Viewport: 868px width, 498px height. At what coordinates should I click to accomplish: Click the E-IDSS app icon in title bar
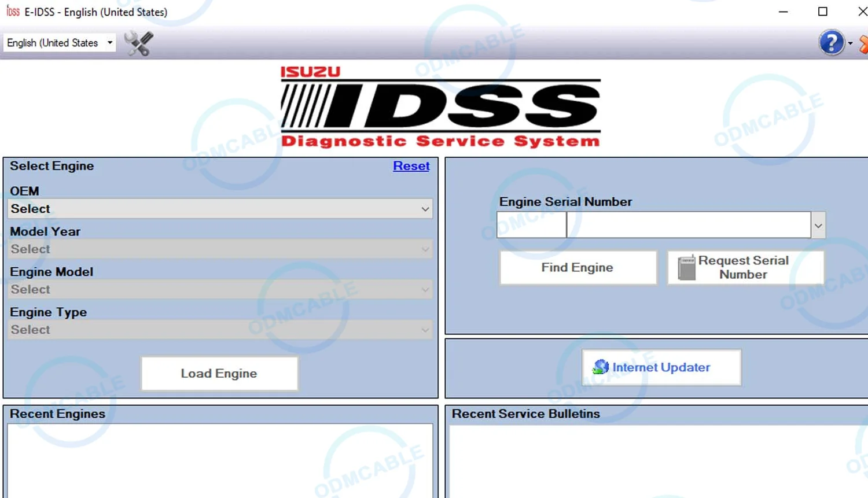click(x=13, y=12)
